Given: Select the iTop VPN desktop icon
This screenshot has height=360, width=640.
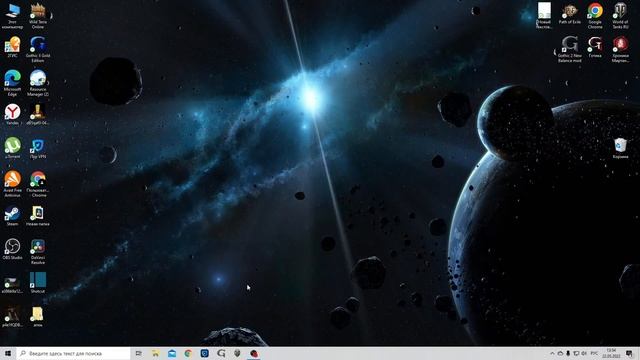Looking at the screenshot, I should point(38,148).
